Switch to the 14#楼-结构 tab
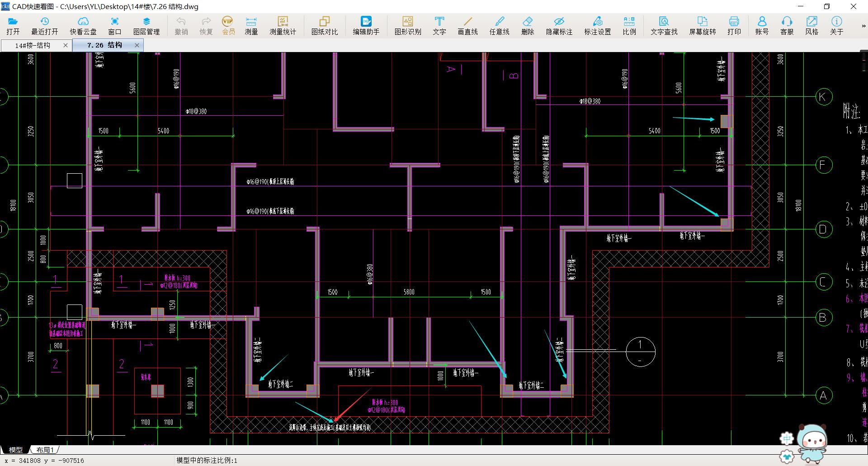Image resolution: width=868 pixels, height=466 pixels. (x=33, y=45)
